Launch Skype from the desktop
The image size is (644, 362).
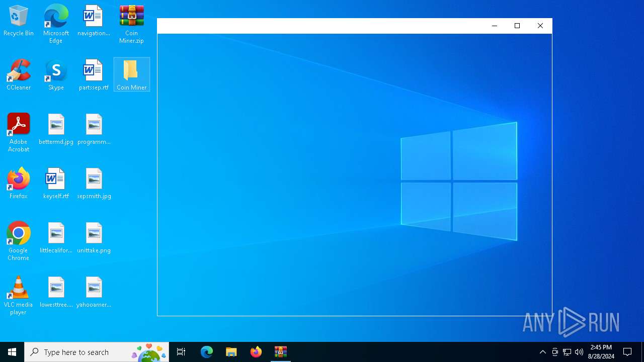[x=56, y=75]
